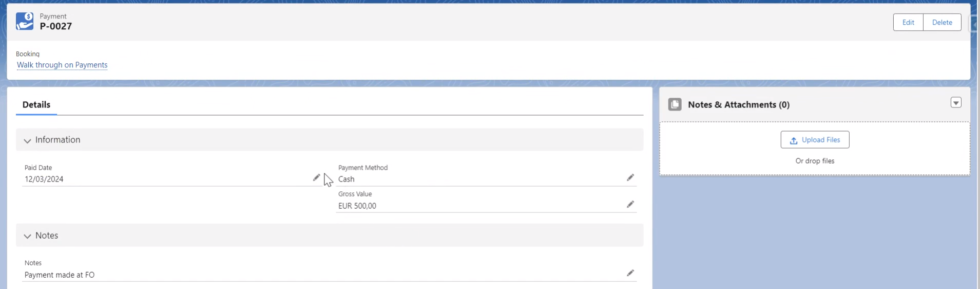Image resolution: width=980 pixels, height=289 pixels.
Task: Click the Upload Files button
Action: 815,140
